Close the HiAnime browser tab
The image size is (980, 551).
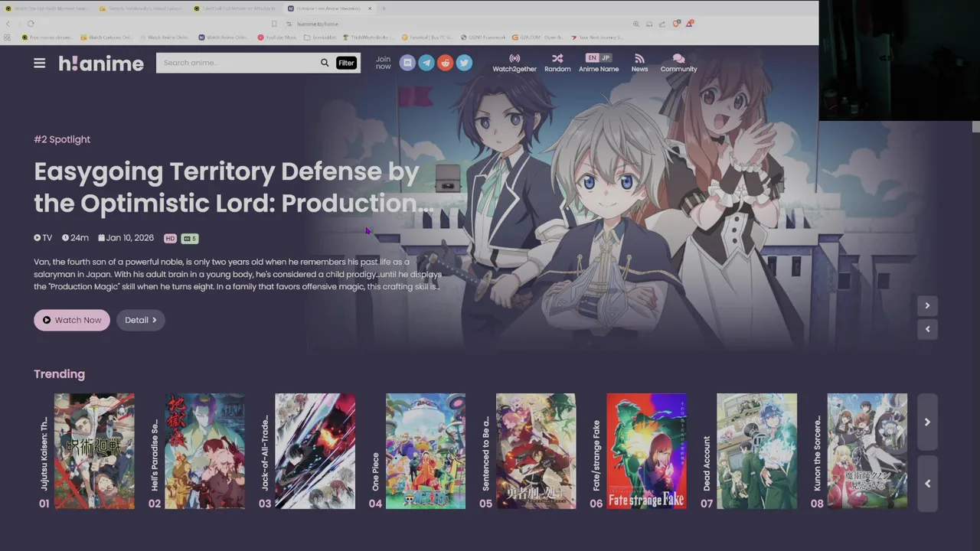[x=370, y=8]
